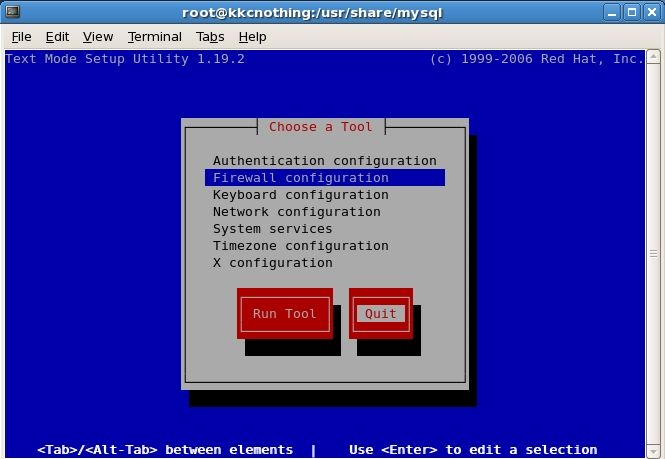
Task: Click the scrollbar up arrow
Action: coord(653,56)
